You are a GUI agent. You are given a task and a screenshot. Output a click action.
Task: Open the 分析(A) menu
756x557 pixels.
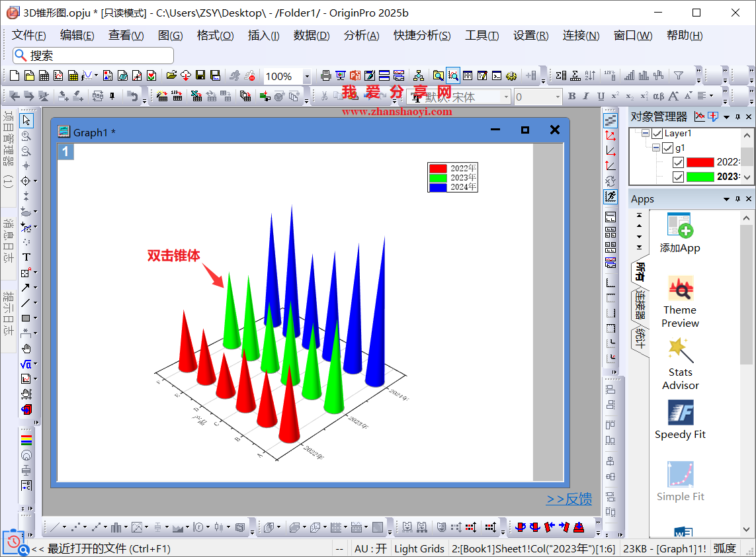361,36
